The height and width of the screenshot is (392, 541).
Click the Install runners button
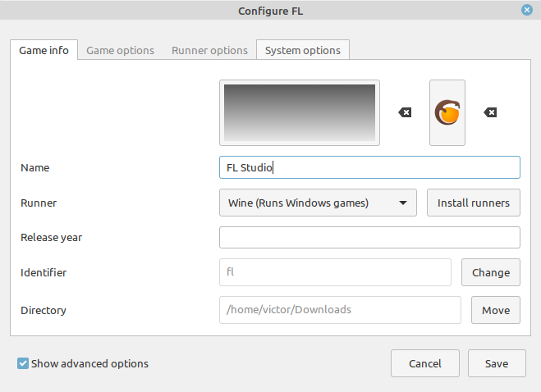pos(474,203)
